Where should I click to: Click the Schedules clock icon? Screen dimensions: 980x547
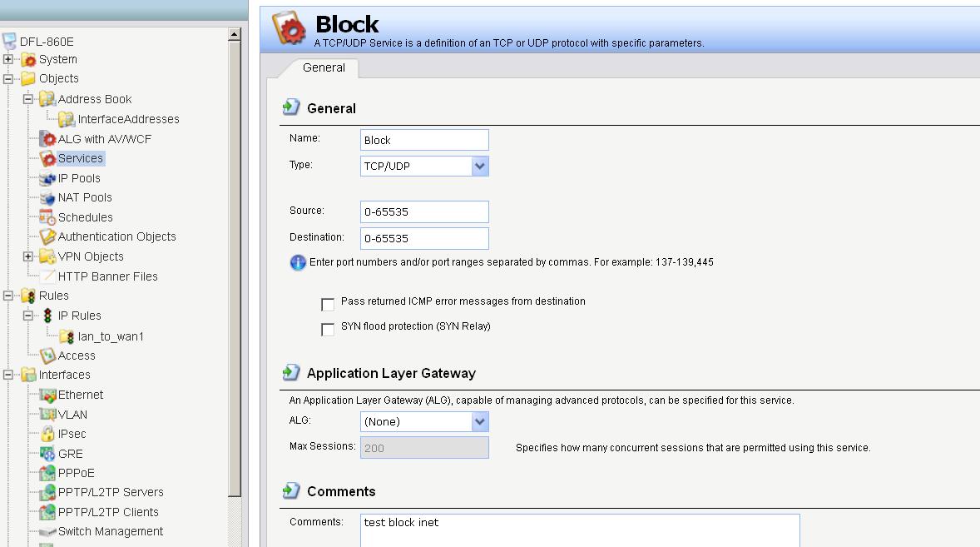pyautogui.click(x=47, y=217)
